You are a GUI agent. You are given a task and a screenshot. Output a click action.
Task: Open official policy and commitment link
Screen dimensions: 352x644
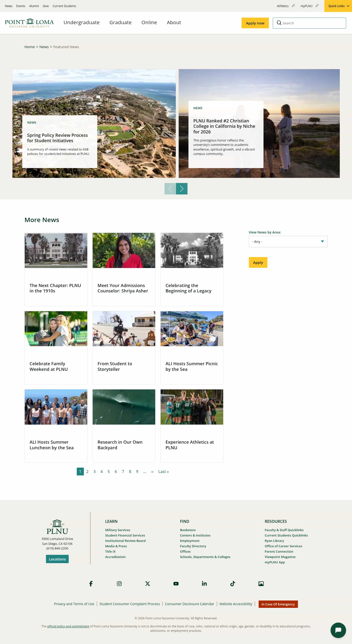point(68,626)
